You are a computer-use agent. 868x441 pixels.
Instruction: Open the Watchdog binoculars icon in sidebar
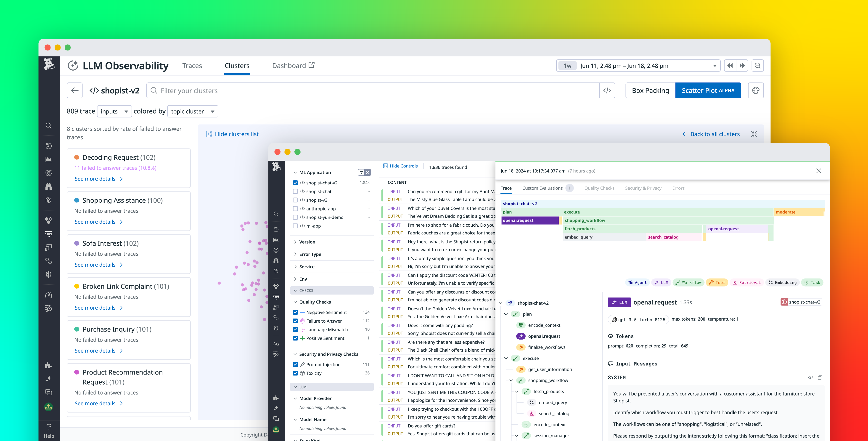point(48,186)
